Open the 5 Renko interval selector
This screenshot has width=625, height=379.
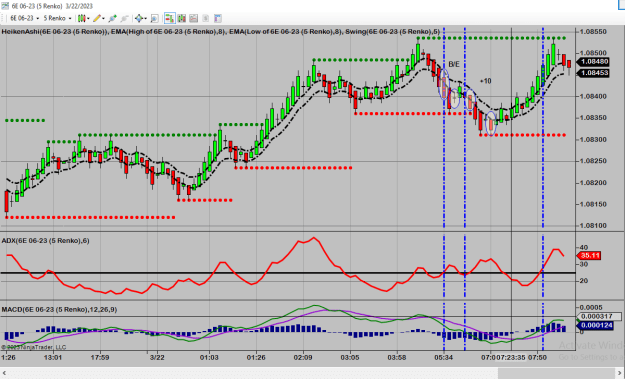click(x=57, y=18)
